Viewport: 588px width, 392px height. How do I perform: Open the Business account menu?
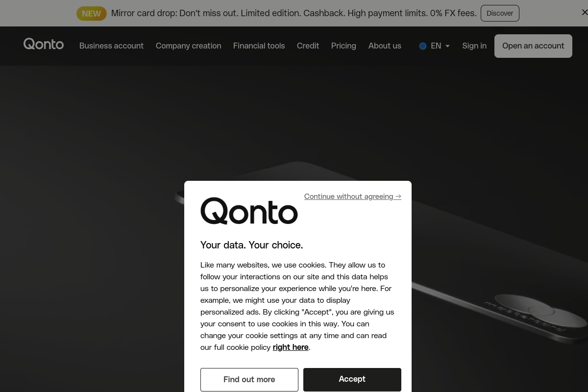[x=111, y=46]
